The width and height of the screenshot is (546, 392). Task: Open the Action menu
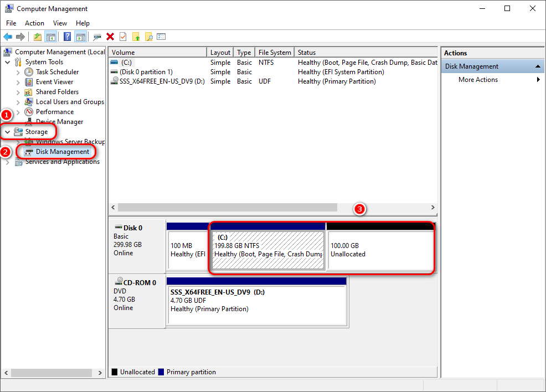click(x=34, y=23)
